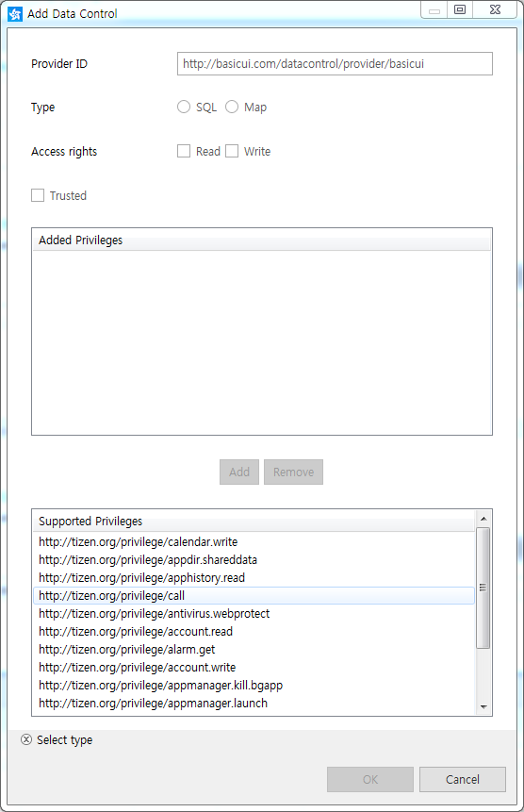
Task: Select the account.write privilege
Action: coord(254,667)
